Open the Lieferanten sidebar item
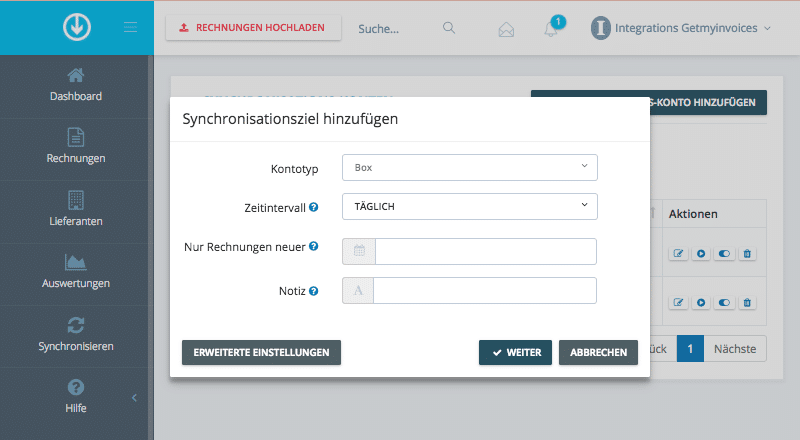This screenshot has height=440, width=800. 76,209
